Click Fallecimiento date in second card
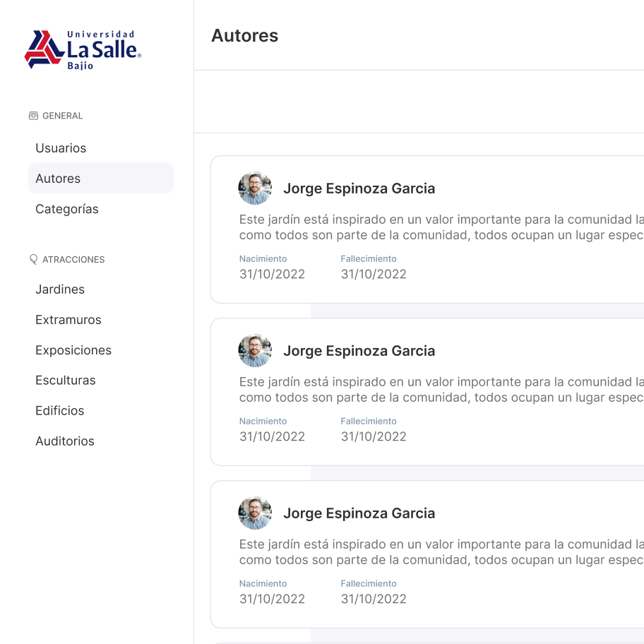Viewport: 644px width, 644px height. click(374, 436)
